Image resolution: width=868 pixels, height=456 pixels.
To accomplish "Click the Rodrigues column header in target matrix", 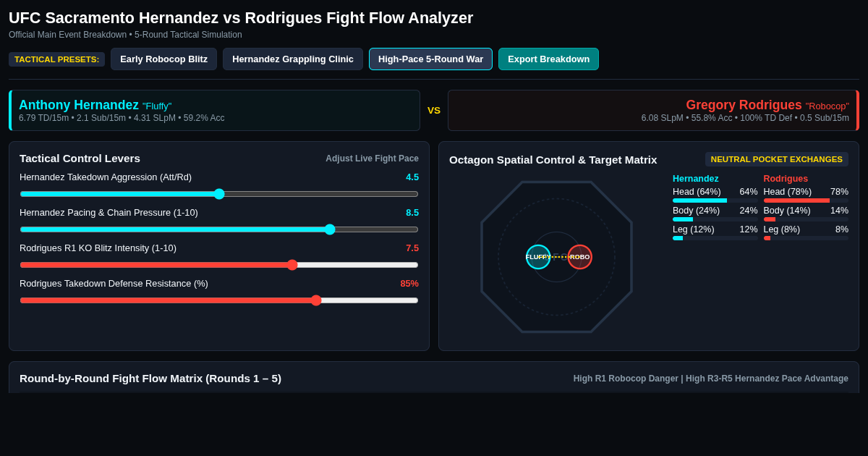I will click(786, 179).
